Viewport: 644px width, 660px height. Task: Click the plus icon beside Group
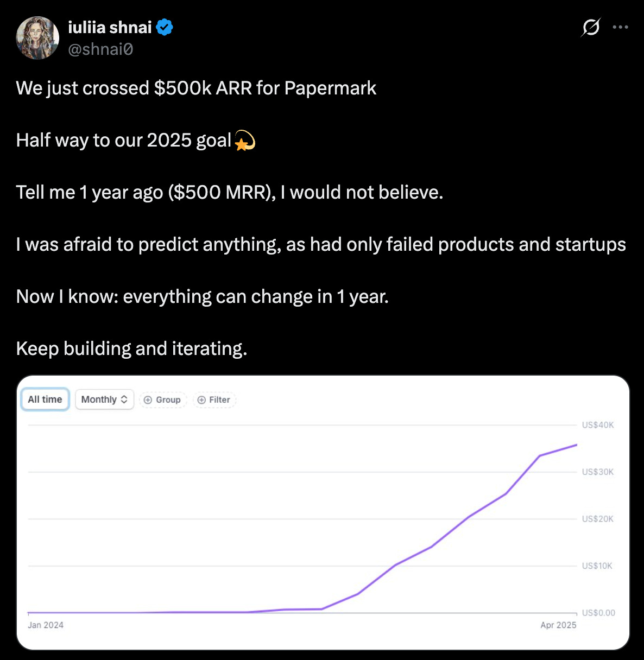point(148,400)
